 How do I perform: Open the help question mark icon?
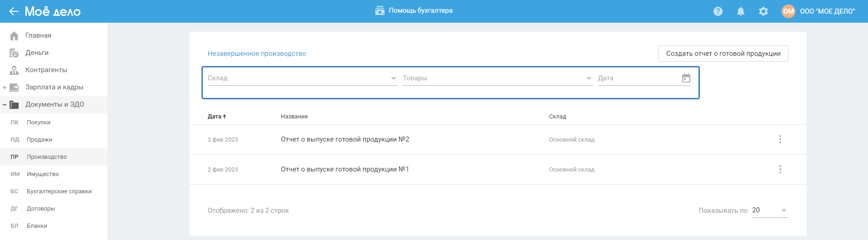(718, 11)
